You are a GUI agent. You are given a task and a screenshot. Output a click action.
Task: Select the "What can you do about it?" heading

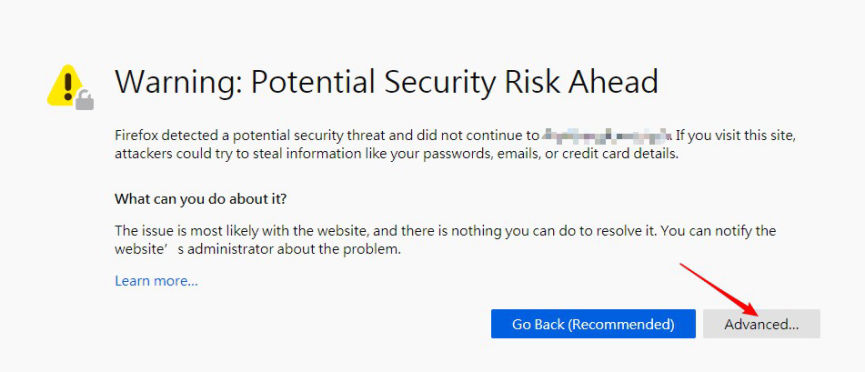click(201, 198)
